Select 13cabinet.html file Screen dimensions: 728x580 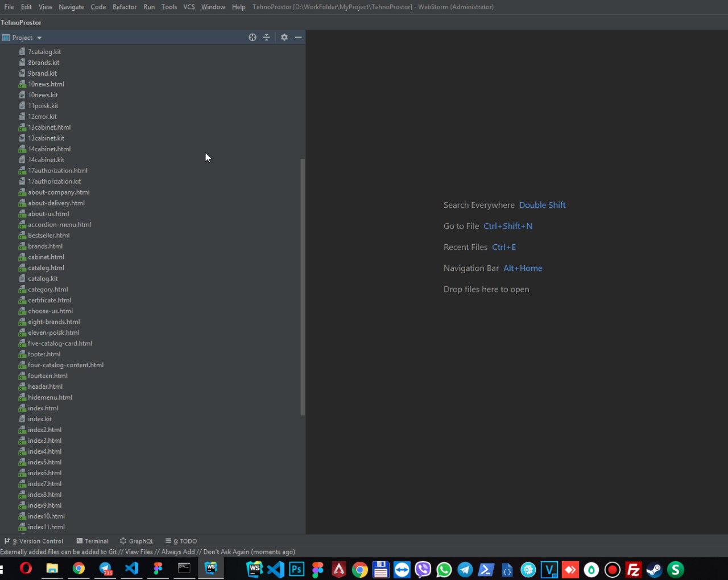49,127
